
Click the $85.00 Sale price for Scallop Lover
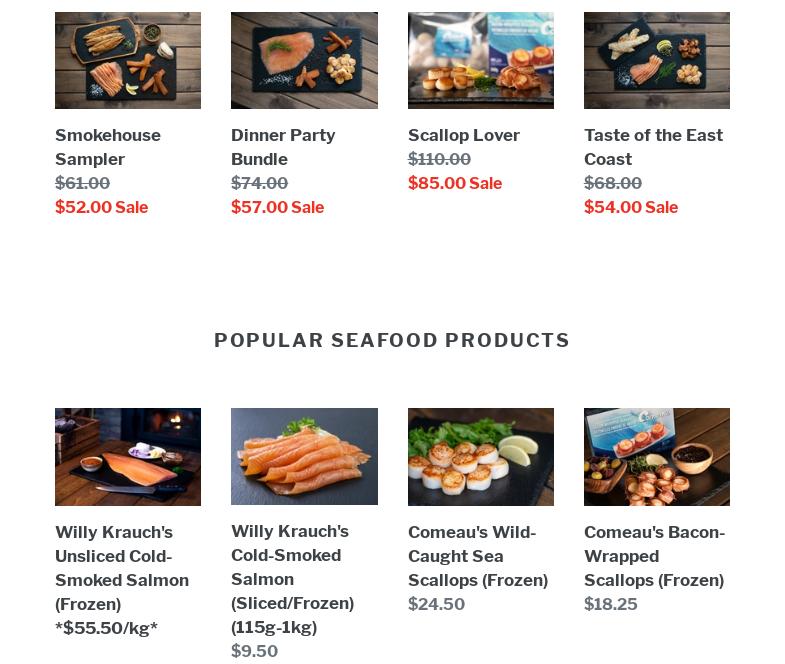point(454,183)
